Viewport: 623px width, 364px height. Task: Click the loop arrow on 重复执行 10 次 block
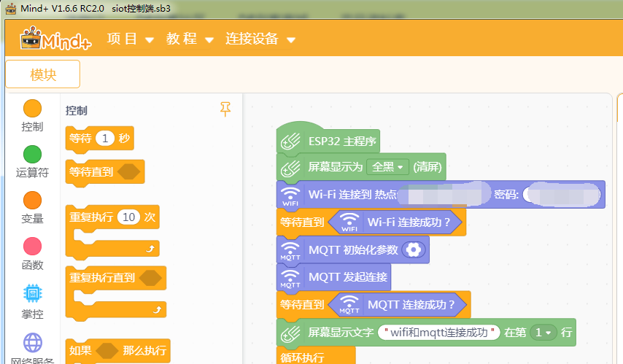point(150,249)
